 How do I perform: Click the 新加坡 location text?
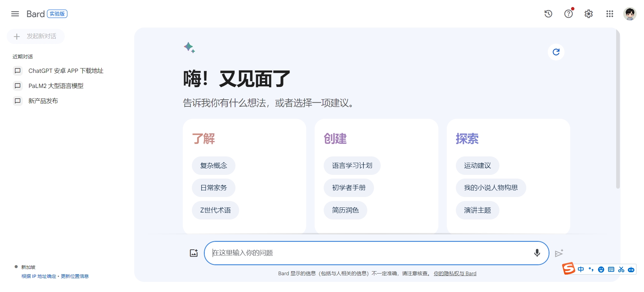(29, 267)
